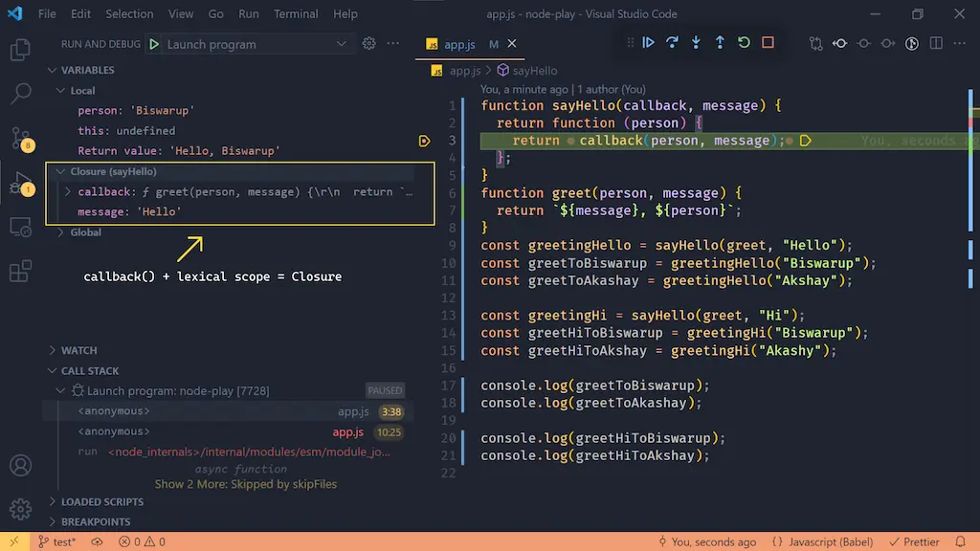Image resolution: width=980 pixels, height=551 pixels.
Task: Expand the callback variable
Action: pyautogui.click(x=68, y=191)
